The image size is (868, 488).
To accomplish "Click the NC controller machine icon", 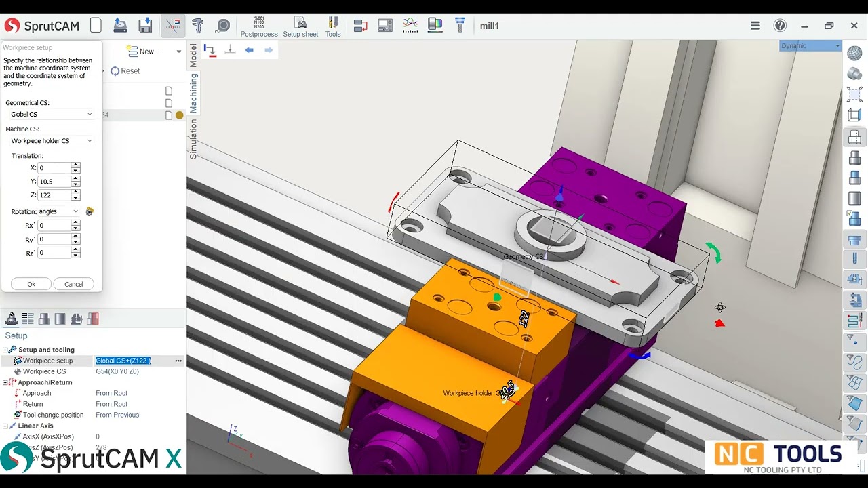I will [x=385, y=26].
